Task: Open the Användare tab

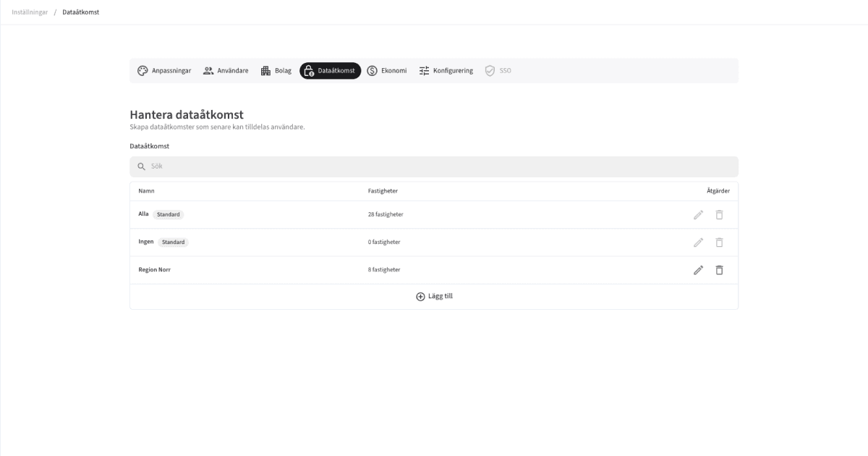Action: point(226,70)
